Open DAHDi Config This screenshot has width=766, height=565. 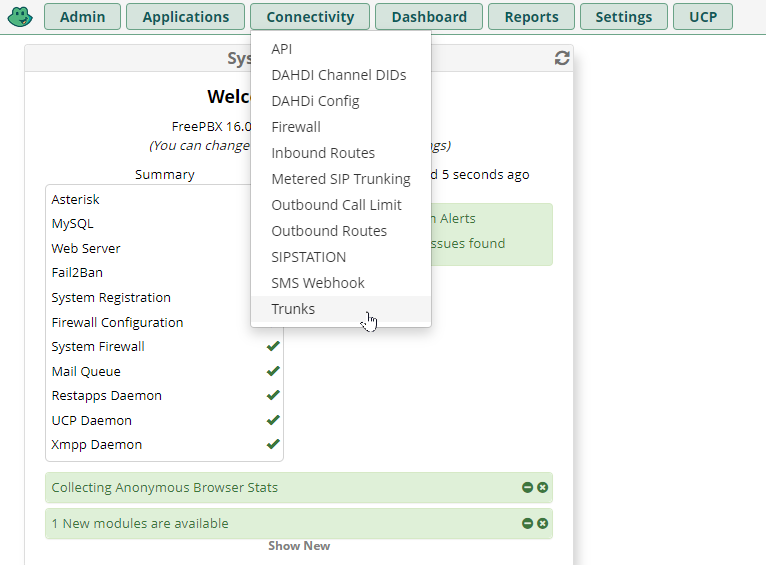pyautogui.click(x=341, y=101)
